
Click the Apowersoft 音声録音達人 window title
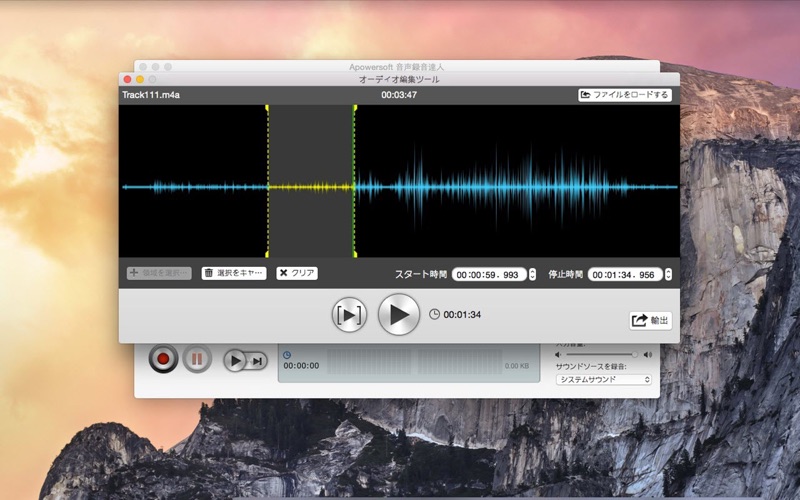396,67
